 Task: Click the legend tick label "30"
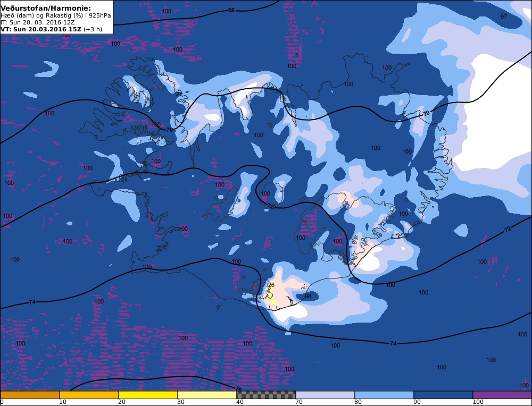click(181, 402)
